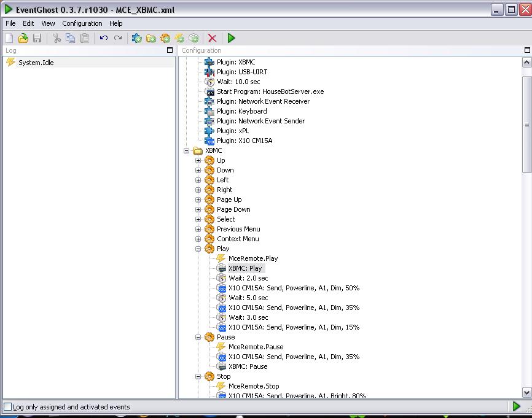Expand the Context Menu macro
The image size is (532, 418).
[x=198, y=239]
